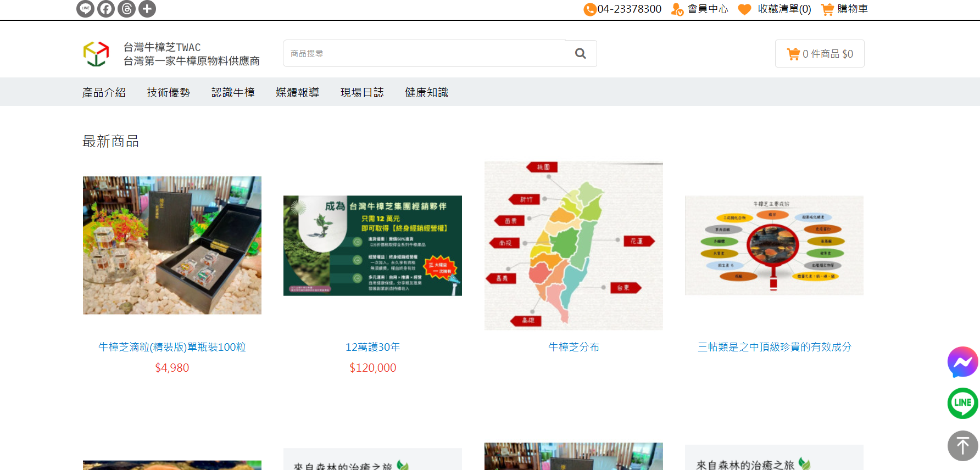Open the green LINE floating chat button
Viewport: 980px width, 470px height.
coord(962,403)
